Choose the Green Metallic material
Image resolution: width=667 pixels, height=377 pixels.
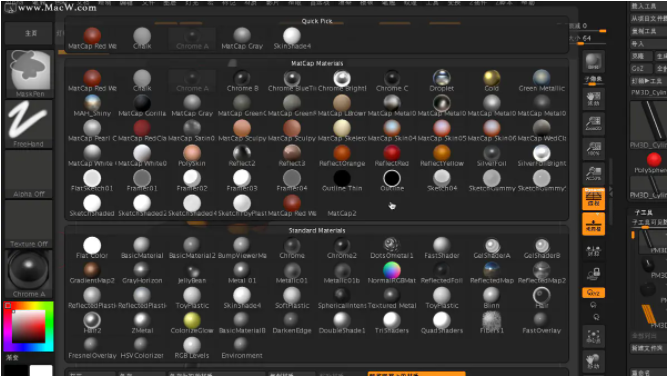(x=542, y=81)
